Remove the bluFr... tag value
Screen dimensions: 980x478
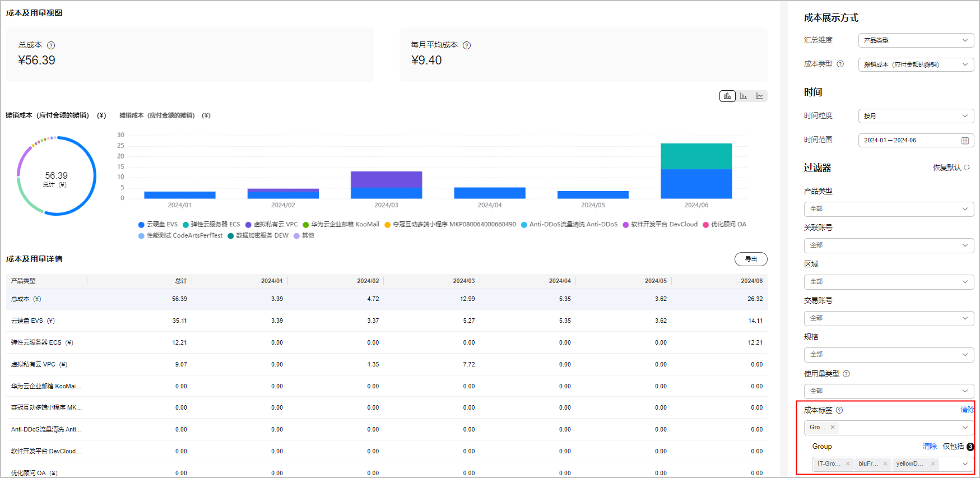[x=885, y=463]
